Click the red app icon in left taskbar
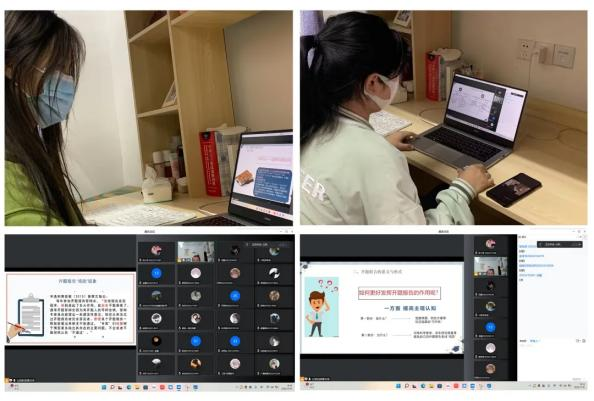Image resolution: width=594 pixels, height=401 pixels. (x=162, y=387)
